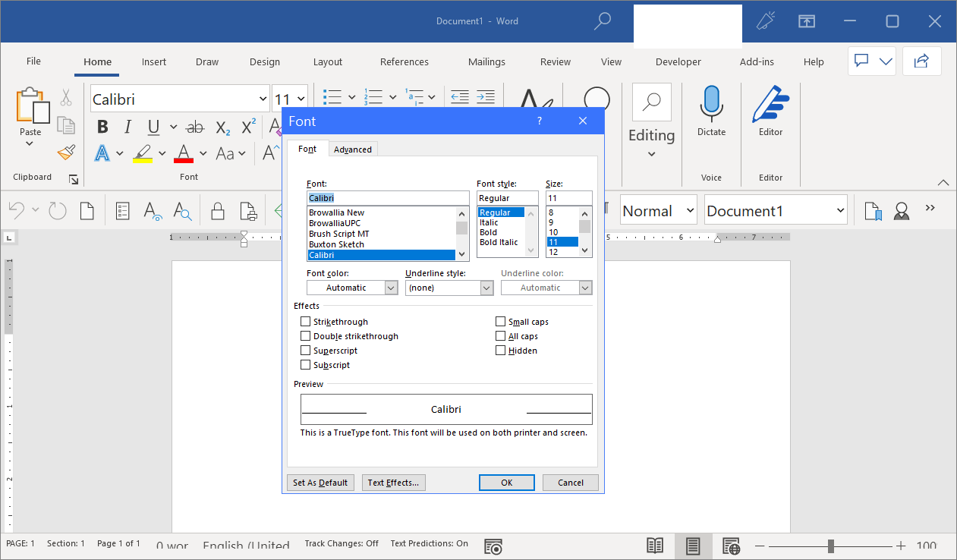The height and width of the screenshot is (560, 957).
Task: Select the Format Painter brush icon
Action: (66, 153)
